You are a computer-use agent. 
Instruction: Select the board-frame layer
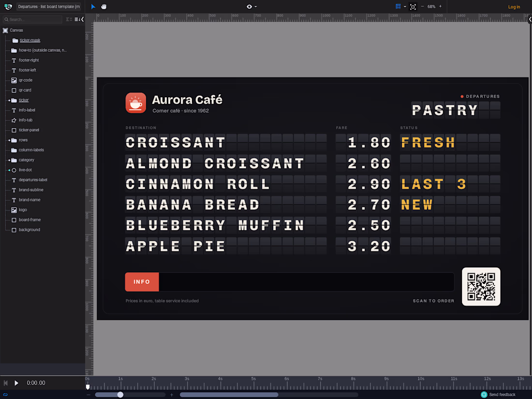(30, 220)
